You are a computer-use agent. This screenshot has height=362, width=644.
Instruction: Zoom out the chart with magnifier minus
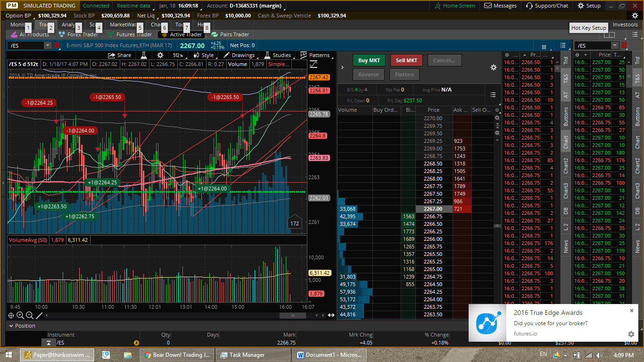point(30,315)
